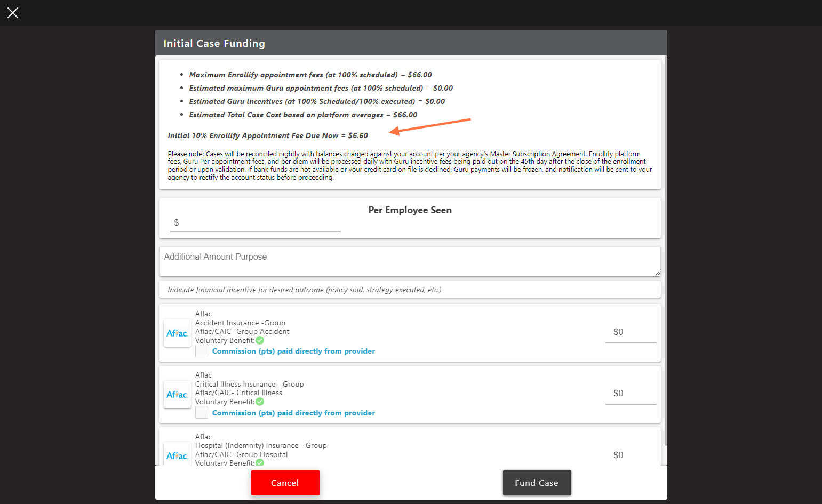Click the Per Employee Seen dollar field
The height and width of the screenshot is (504, 822).
tap(255, 223)
